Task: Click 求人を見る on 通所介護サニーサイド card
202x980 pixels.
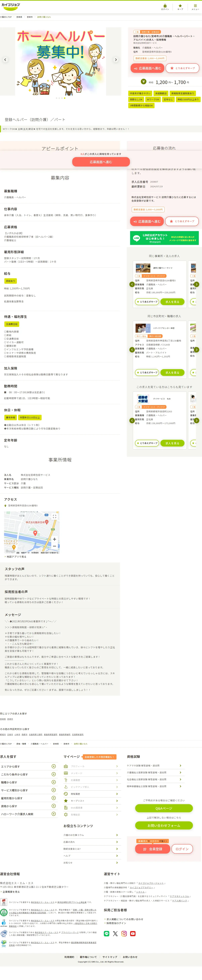Action: click(172, 302)
